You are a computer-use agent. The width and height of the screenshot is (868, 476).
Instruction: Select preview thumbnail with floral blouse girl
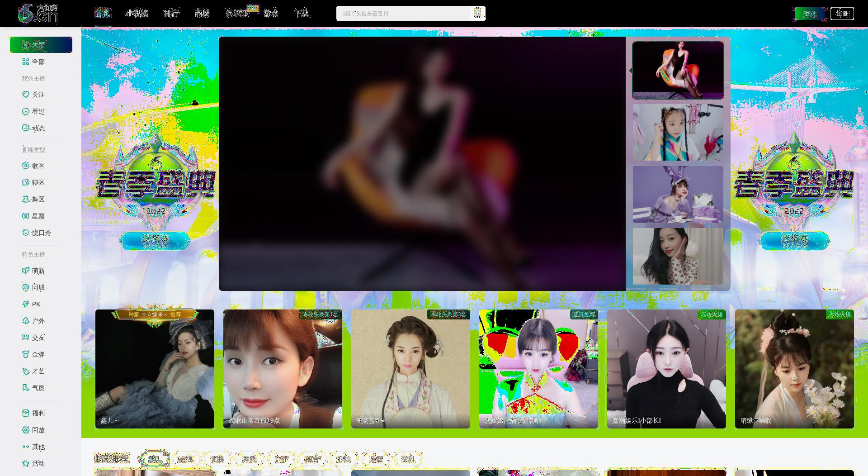[x=678, y=256]
